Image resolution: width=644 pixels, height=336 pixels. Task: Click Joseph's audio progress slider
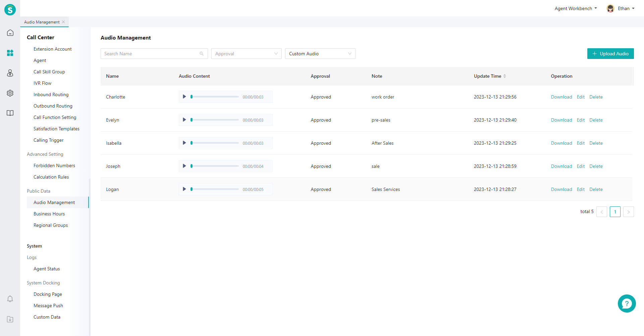point(215,166)
